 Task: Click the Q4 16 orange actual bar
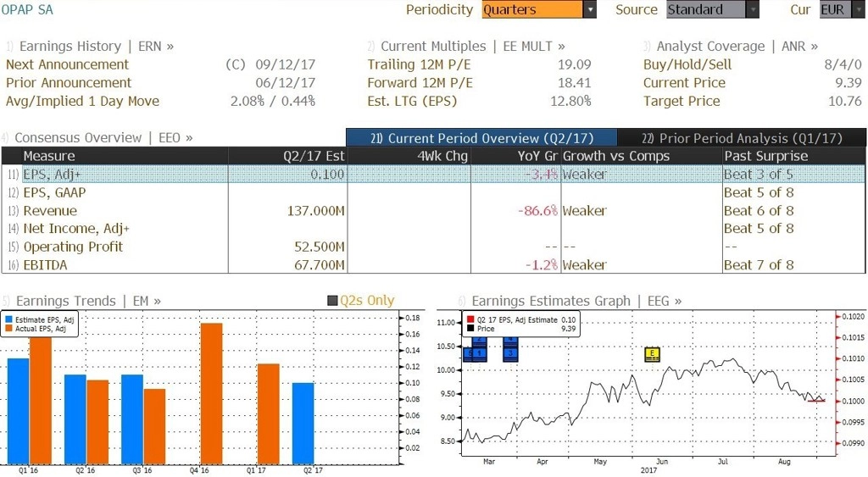[211, 393]
